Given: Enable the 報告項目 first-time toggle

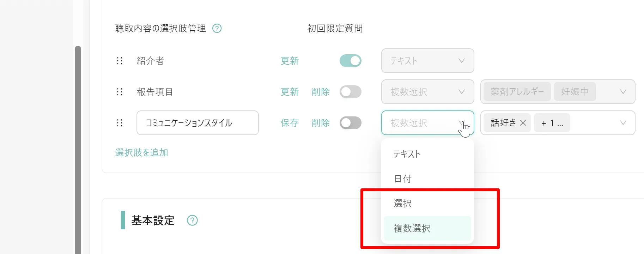Looking at the screenshot, I should pyautogui.click(x=351, y=92).
